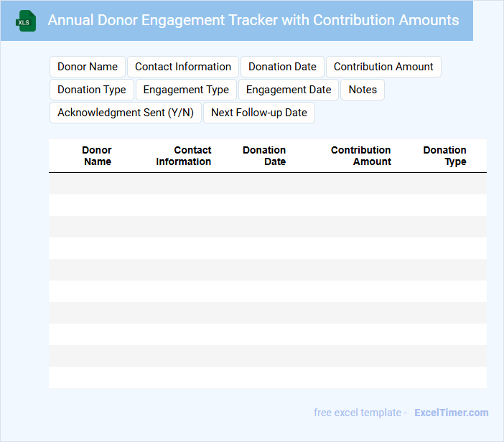Click the last empty table row

tap(267, 377)
